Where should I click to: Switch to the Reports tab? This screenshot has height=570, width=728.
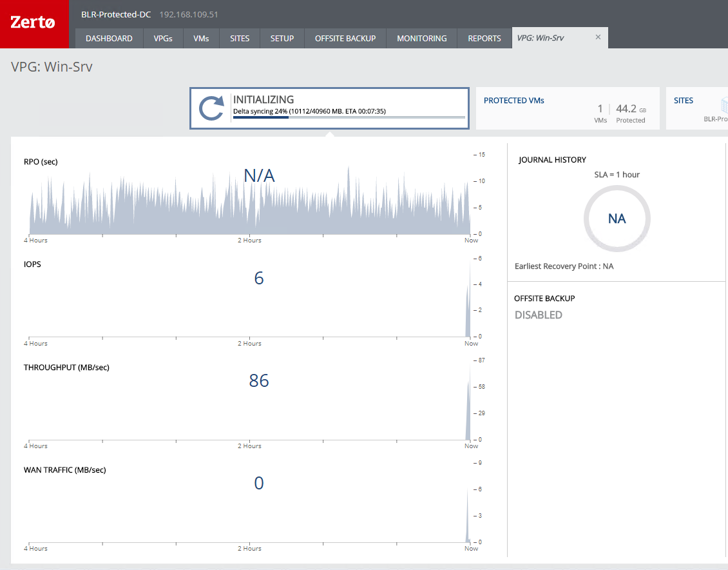tap(484, 39)
